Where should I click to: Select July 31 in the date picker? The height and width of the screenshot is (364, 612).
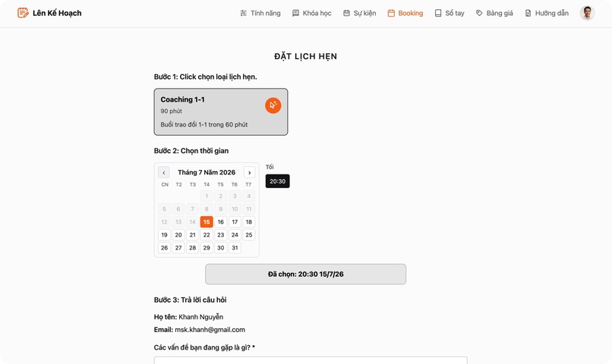(235, 247)
